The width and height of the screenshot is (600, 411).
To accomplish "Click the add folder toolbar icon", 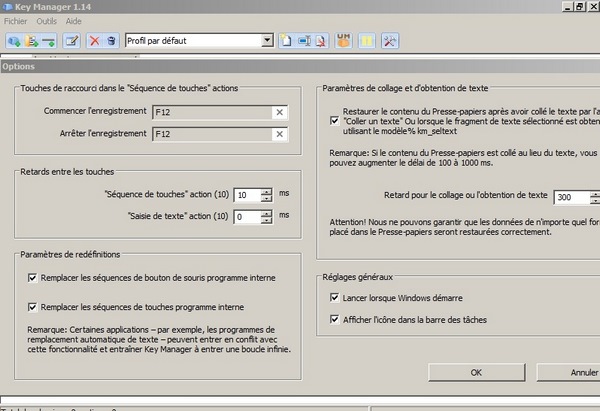I will [x=31, y=41].
